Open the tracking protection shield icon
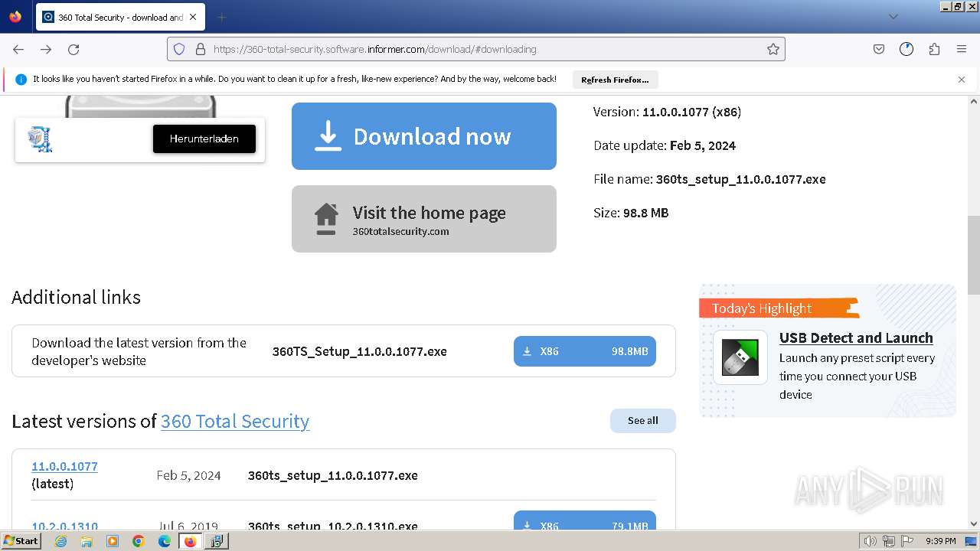The image size is (980, 551). [x=179, y=49]
